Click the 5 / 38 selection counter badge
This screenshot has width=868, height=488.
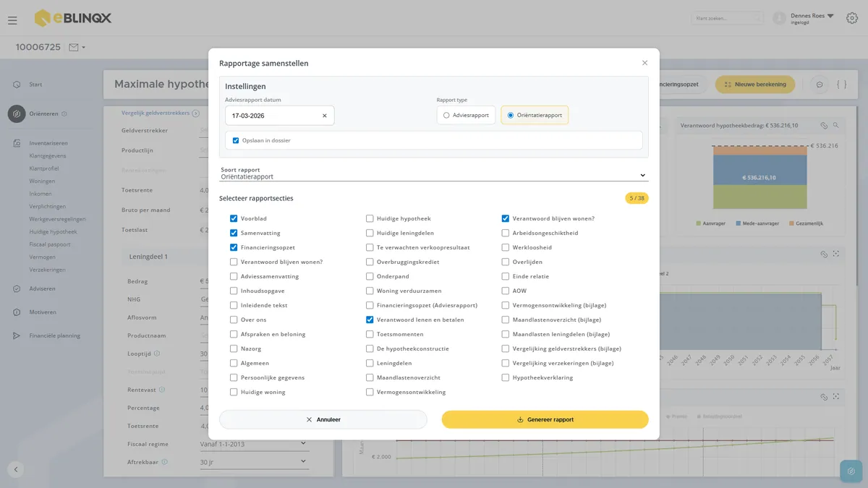pos(637,198)
